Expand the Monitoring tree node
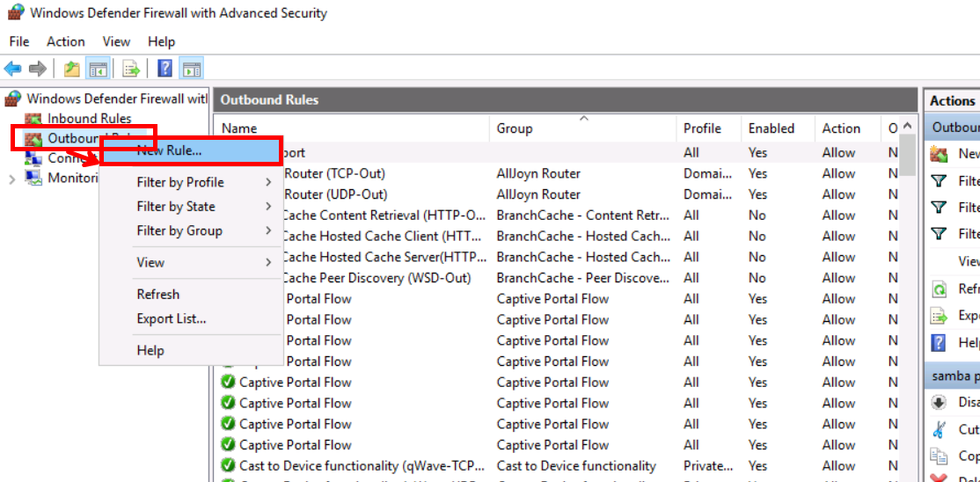Viewport: 980px width, 482px height. [x=11, y=179]
